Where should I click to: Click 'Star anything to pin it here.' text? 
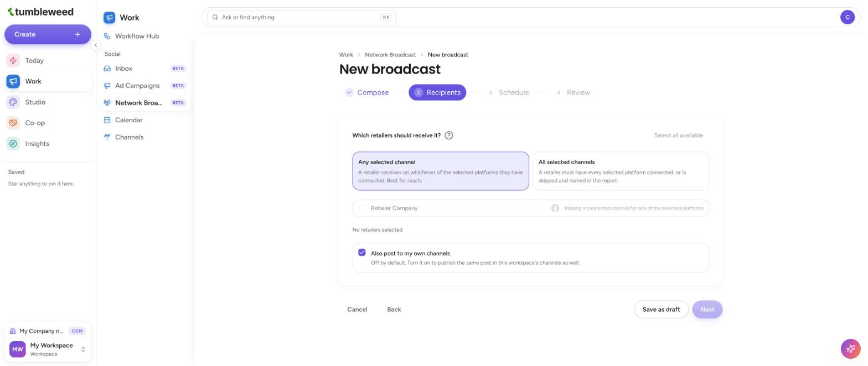(41, 184)
